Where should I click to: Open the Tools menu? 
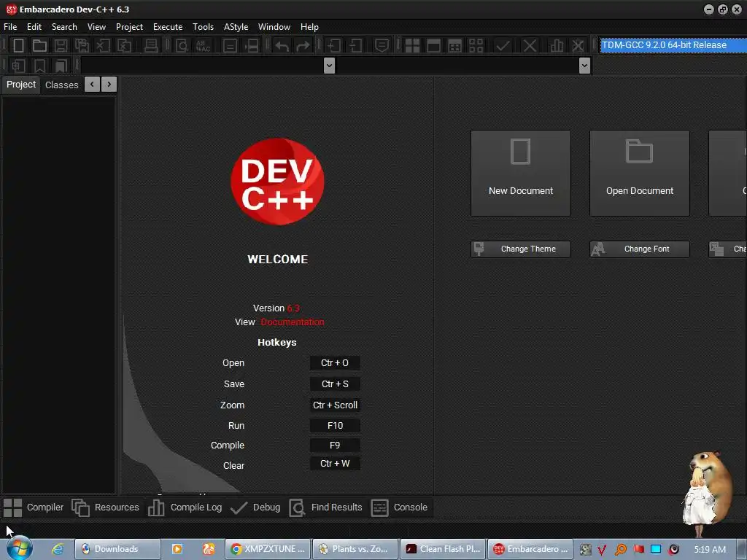[203, 27]
